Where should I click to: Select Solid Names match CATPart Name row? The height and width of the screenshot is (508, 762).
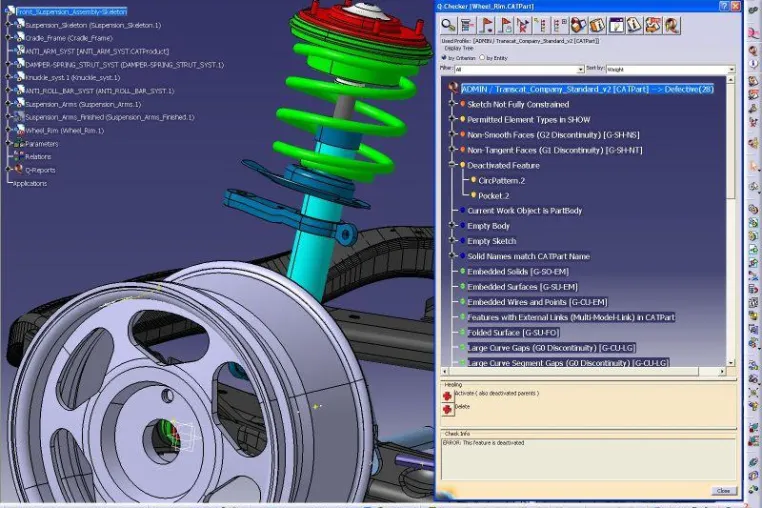(528, 256)
